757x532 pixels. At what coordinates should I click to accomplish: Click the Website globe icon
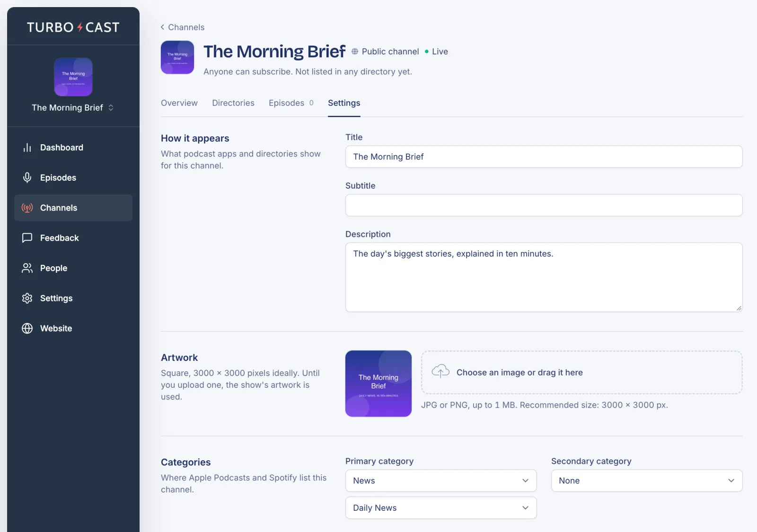pos(27,329)
